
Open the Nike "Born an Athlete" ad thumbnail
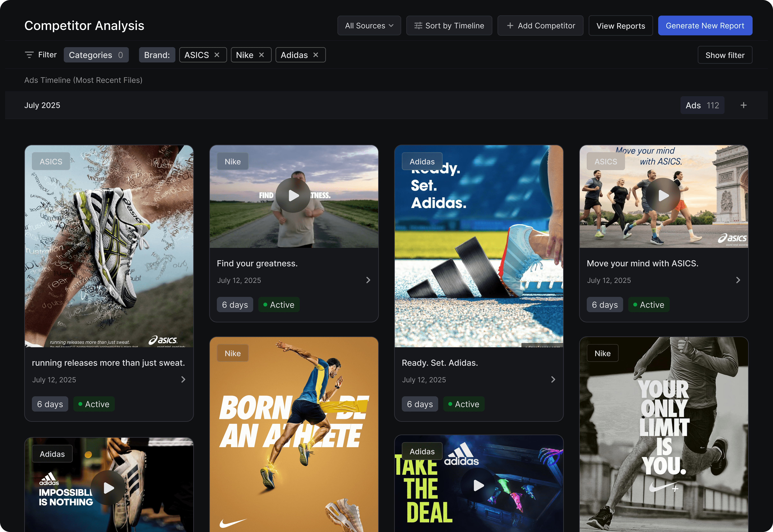click(294, 433)
